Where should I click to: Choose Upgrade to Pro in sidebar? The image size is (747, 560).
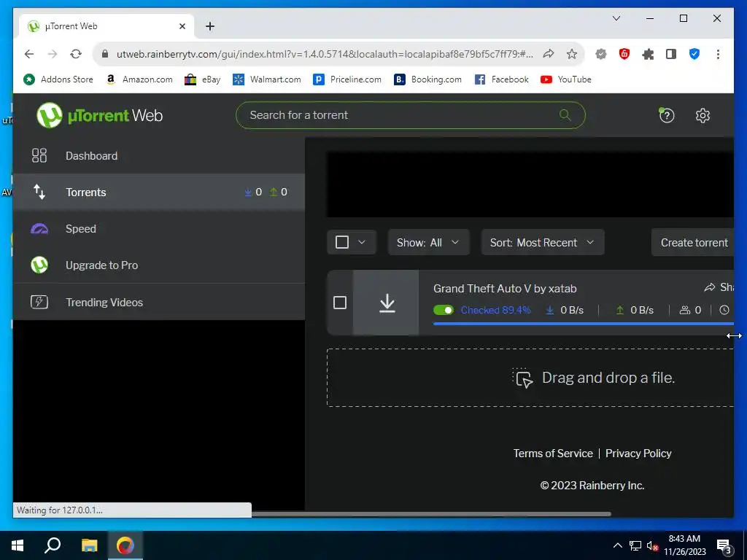coord(158,265)
